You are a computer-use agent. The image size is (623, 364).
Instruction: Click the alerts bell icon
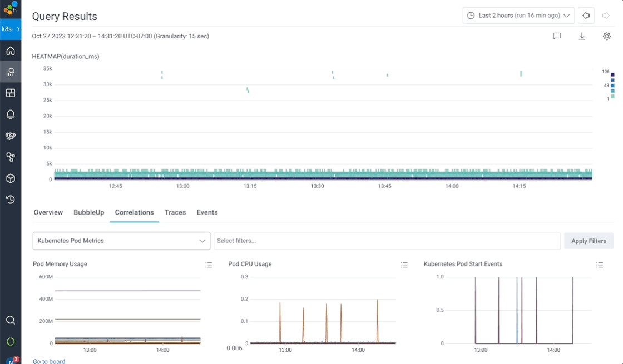click(x=11, y=114)
